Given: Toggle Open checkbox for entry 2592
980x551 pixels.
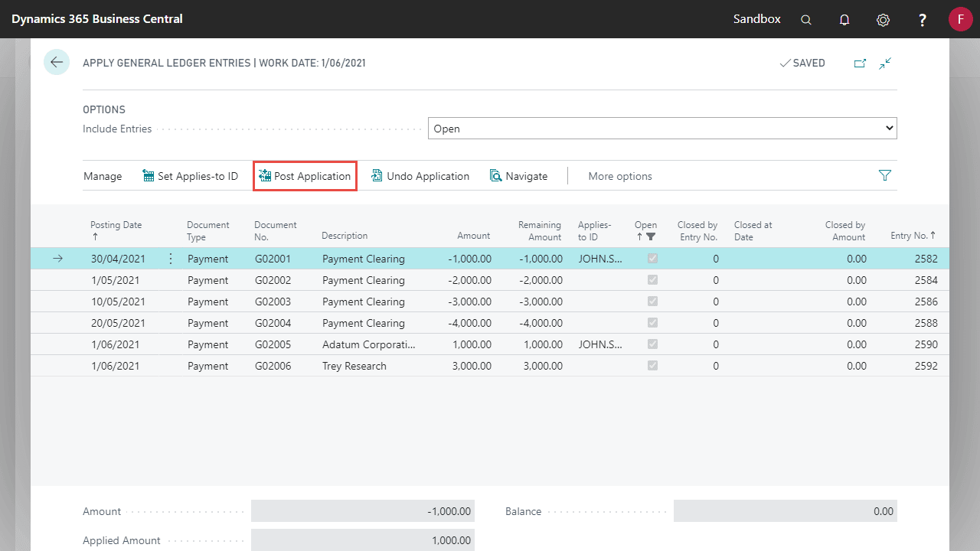Looking at the screenshot, I should point(652,366).
